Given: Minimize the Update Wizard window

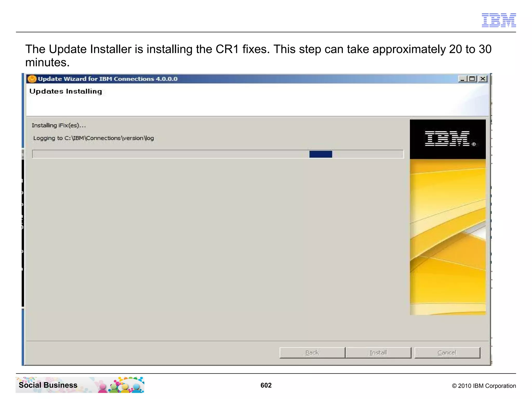Looking at the screenshot, I should point(462,79).
